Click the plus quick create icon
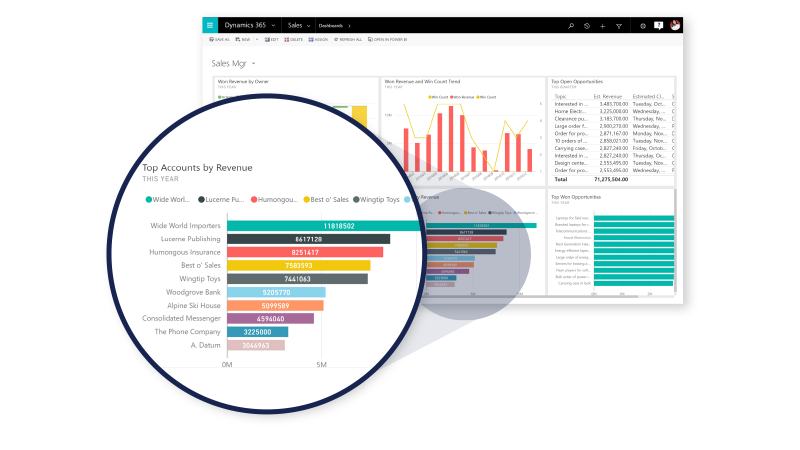 point(603,26)
